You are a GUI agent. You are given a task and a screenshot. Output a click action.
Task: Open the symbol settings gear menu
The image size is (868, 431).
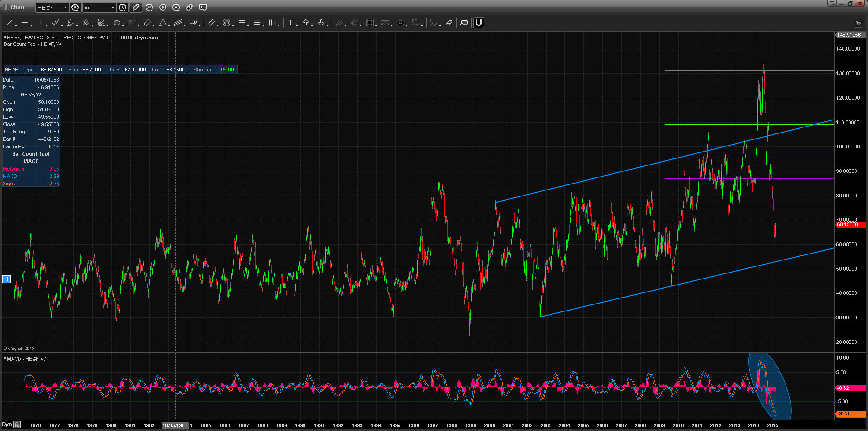(x=75, y=7)
